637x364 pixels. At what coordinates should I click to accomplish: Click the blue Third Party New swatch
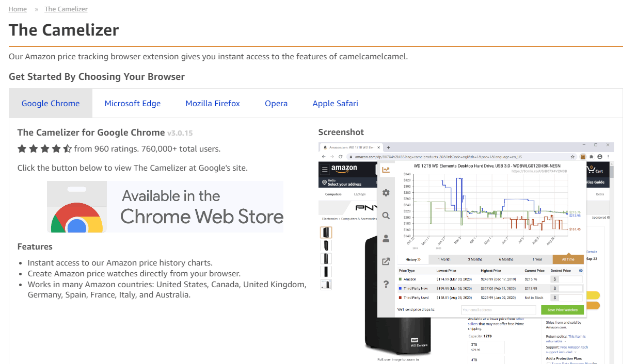[400, 288]
